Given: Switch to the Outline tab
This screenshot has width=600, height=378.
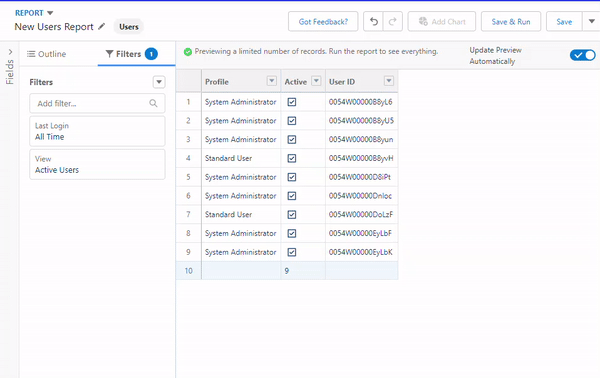Looking at the screenshot, I should click(x=46, y=54).
